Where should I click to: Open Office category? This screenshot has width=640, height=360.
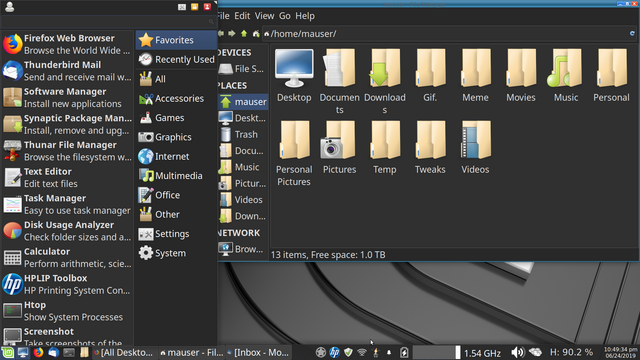176,195
